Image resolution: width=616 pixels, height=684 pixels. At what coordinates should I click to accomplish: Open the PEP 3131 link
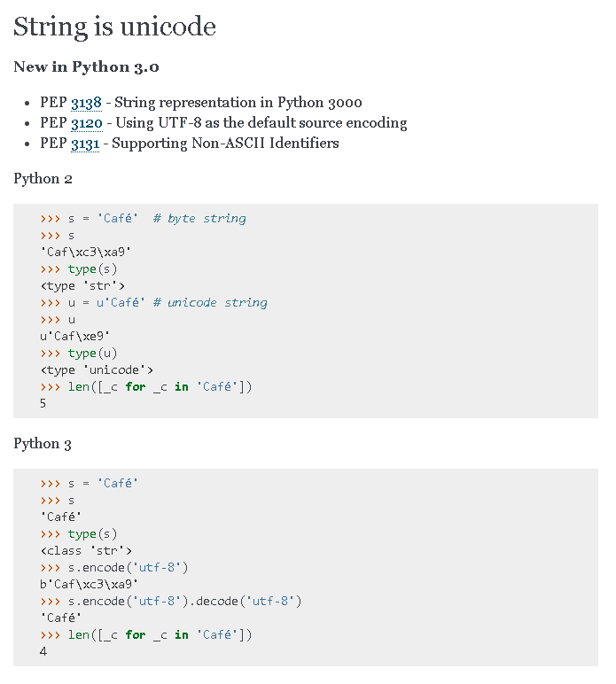point(85,144)
